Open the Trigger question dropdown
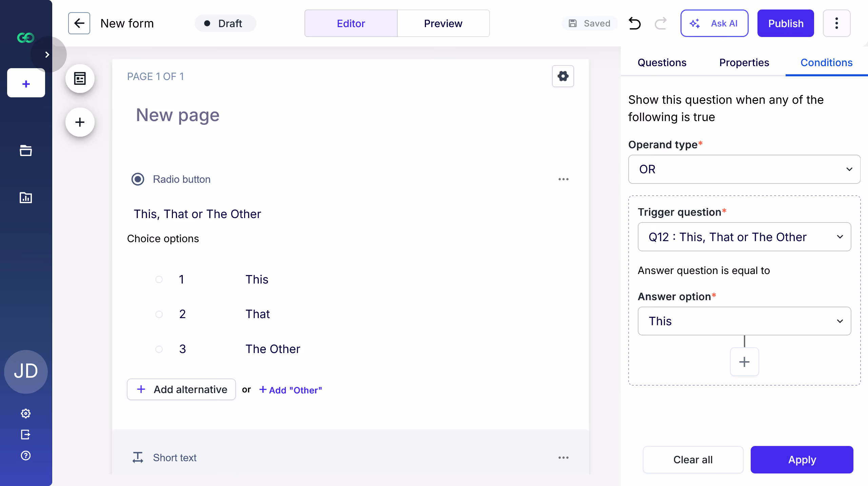868x486 pixels. [x=744, y=237]
